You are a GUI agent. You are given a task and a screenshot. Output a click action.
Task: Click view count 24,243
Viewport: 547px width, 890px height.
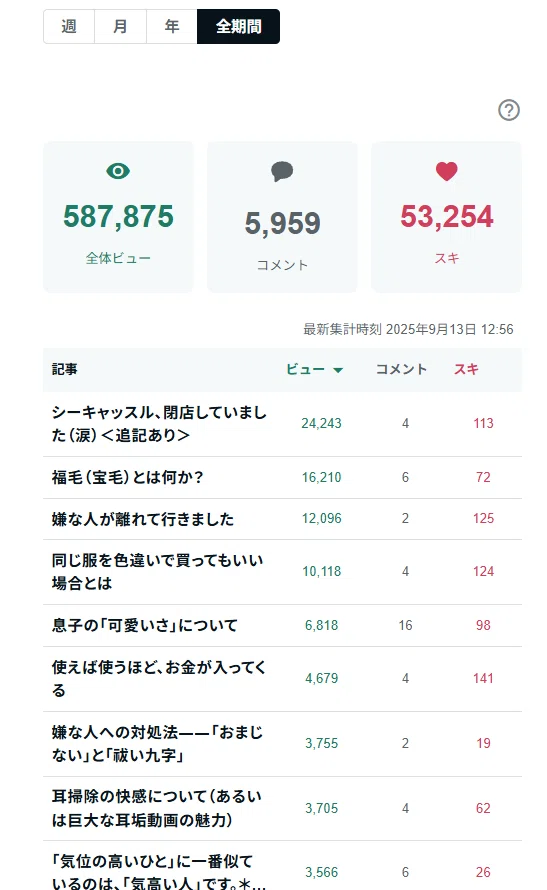[x=321, y=423]
